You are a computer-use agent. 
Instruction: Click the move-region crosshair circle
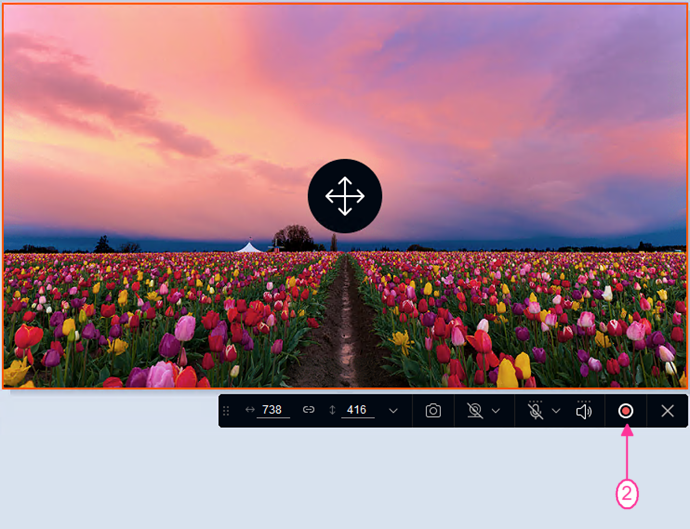point(345,196)
